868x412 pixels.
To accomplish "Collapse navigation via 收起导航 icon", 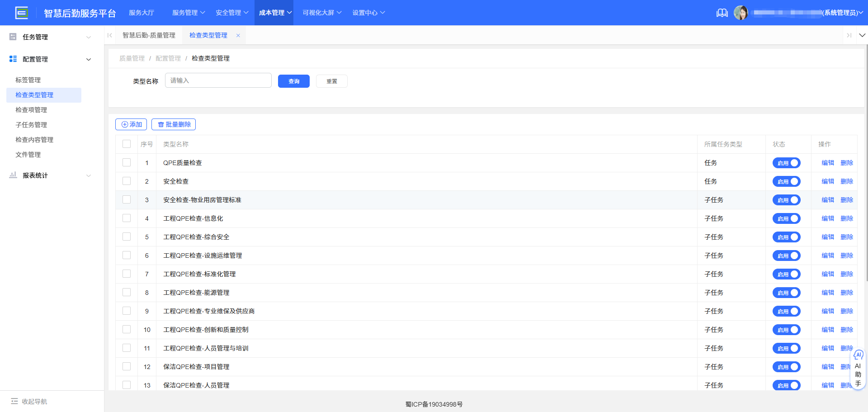I will tap(15, 401).
